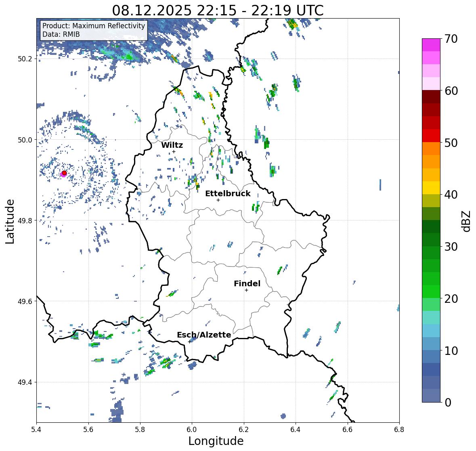Click the Data: RMIB text
476x451 pixels.
[x=61, y=34]
